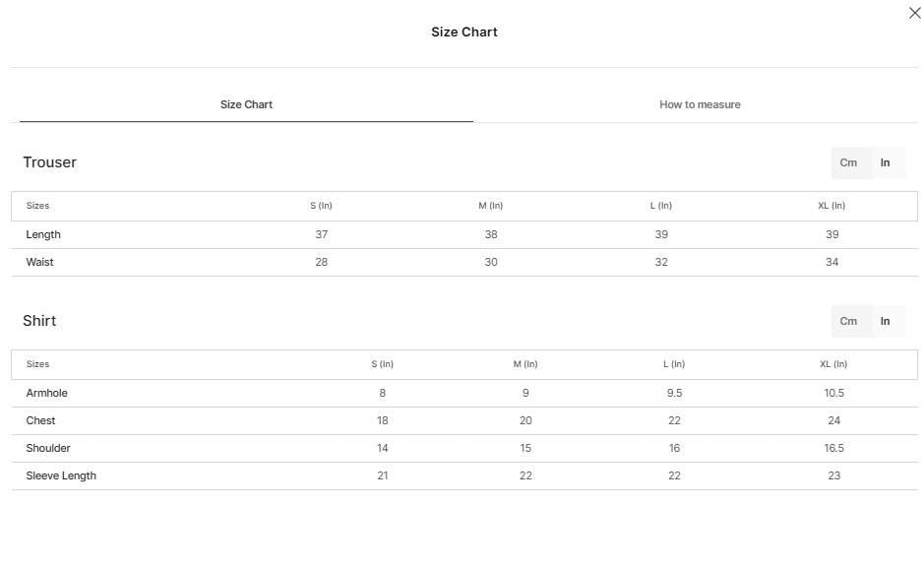Select the Size Chart tab

(x=246, y=104)
